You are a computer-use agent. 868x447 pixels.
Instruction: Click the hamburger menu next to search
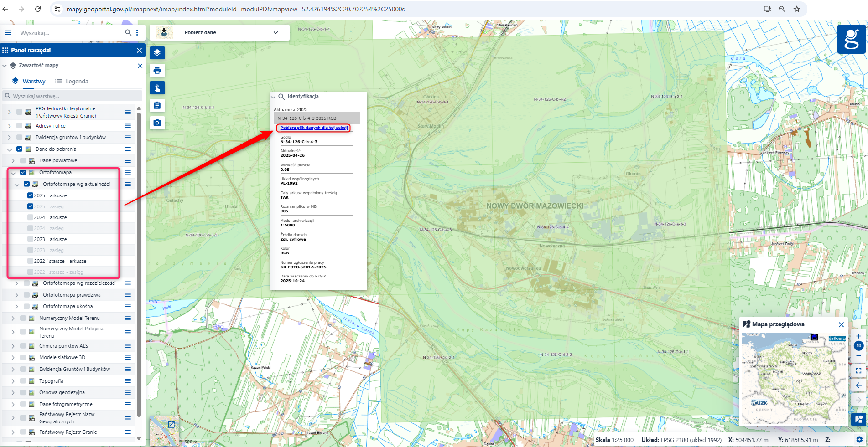coord(8,33)
